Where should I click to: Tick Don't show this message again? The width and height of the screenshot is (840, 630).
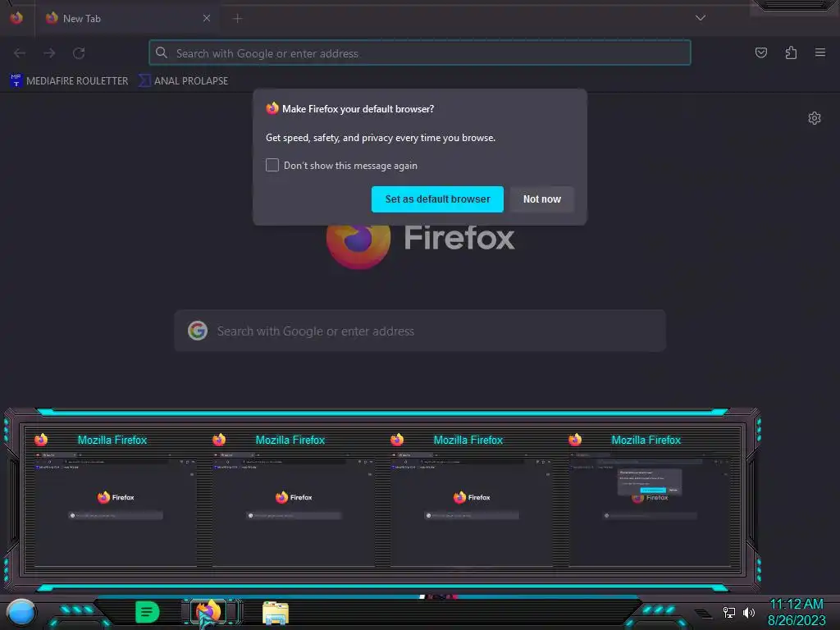272,165
